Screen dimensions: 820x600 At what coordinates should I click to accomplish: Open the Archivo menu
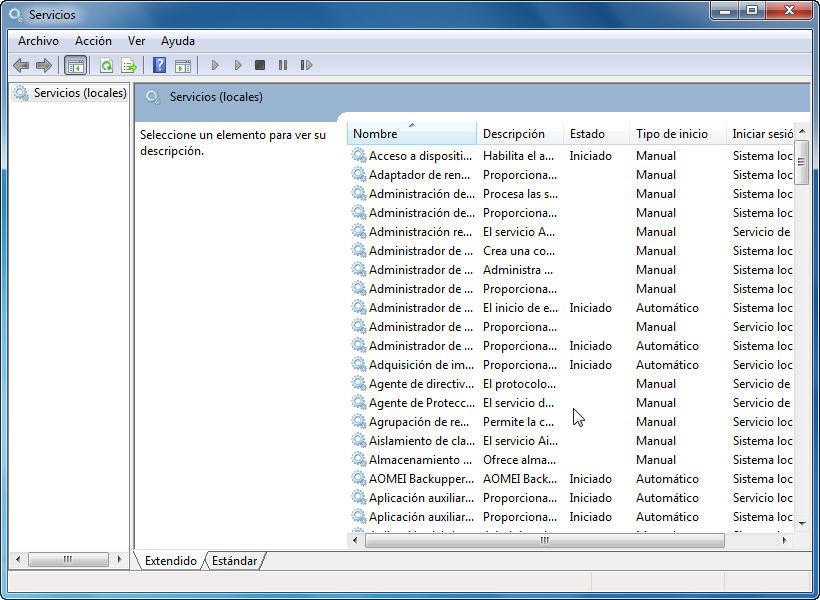pyautogui.click(x=38, y=41)
